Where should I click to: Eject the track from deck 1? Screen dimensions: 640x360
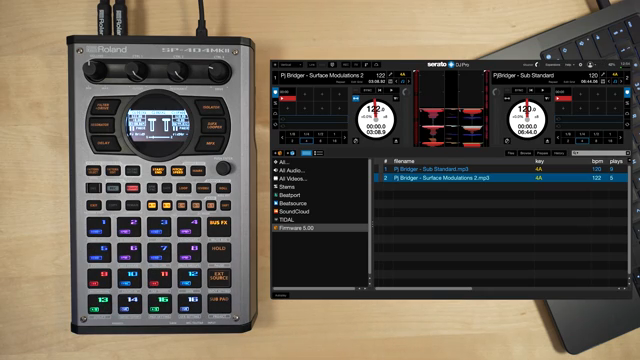(x=396, y=141)
